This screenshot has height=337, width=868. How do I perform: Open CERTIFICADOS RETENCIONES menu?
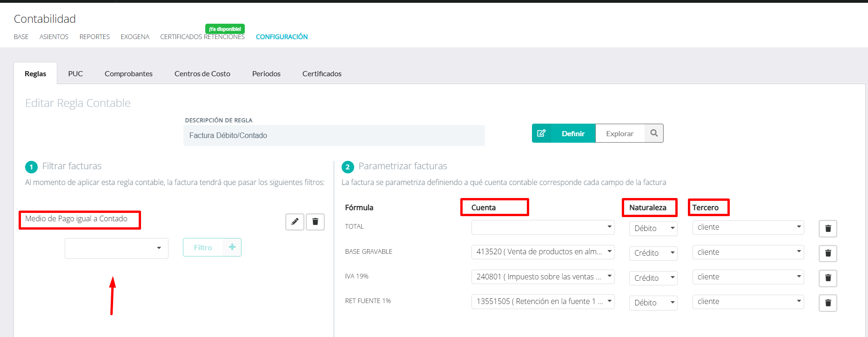[x=202, y=37]
